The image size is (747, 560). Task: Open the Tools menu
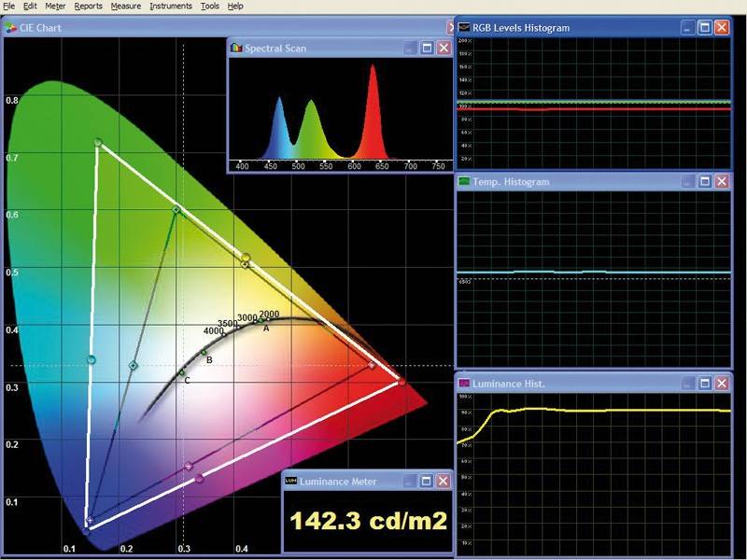[x=209, y=7]
